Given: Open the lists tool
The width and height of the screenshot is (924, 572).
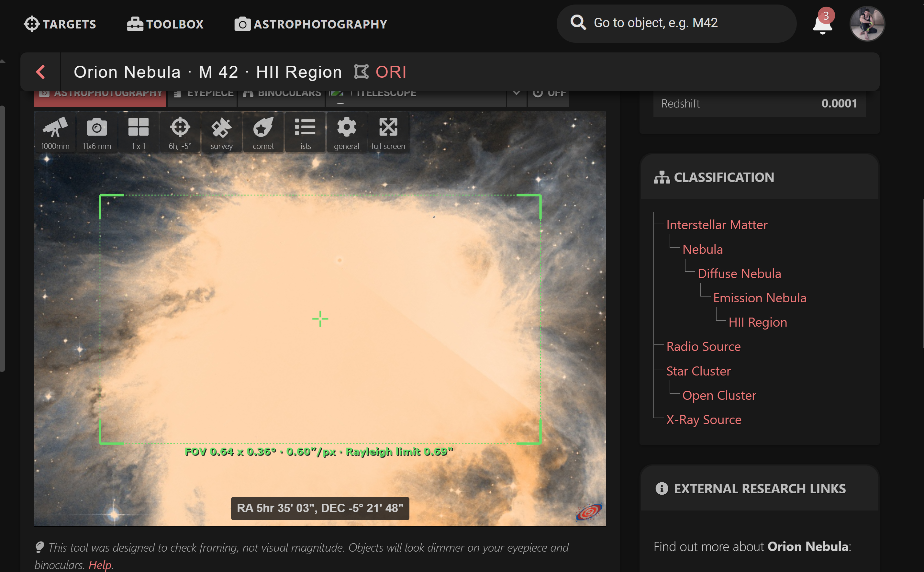Looking at the screenshot, I should point(305,132).
